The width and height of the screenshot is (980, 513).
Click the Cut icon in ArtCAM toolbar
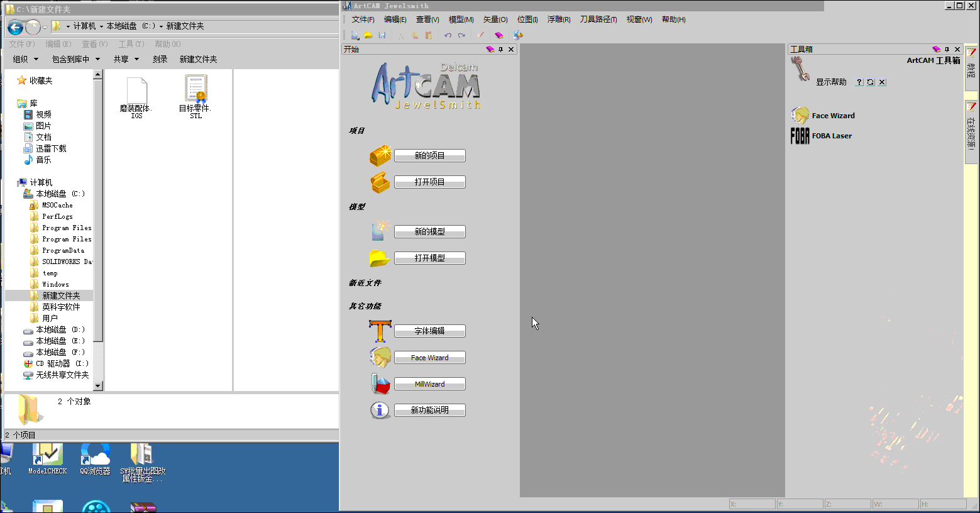[401, 35]
